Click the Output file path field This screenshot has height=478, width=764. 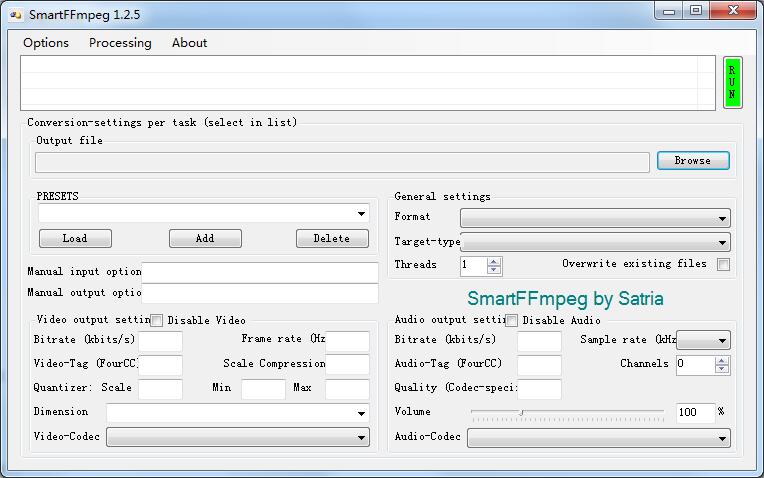[342, 162]
